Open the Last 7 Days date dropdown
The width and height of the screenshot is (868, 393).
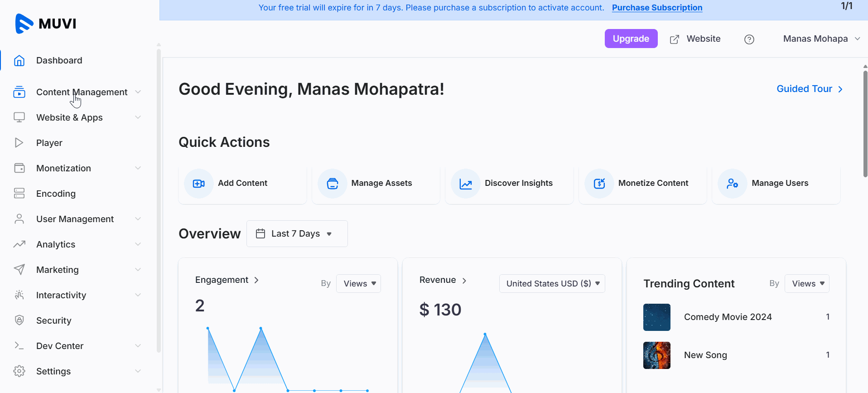(297, 234)
